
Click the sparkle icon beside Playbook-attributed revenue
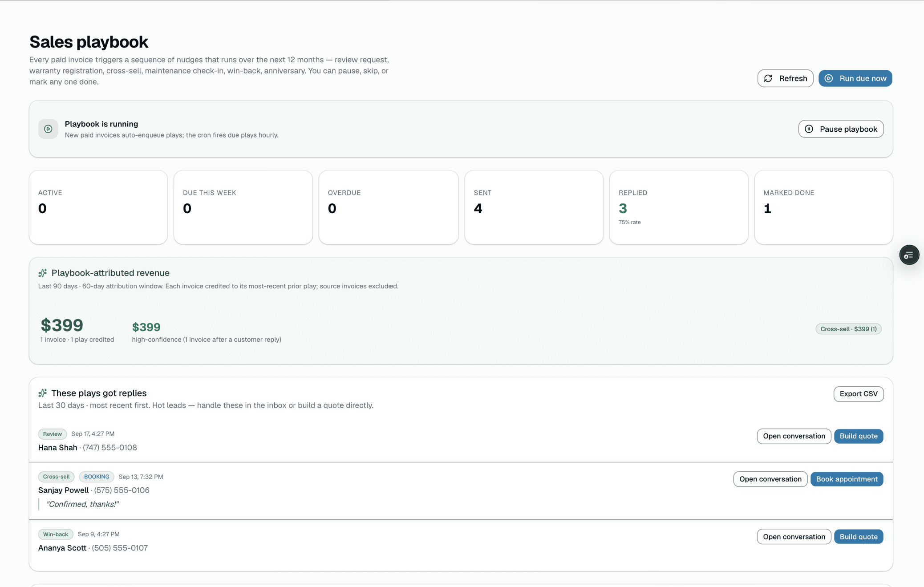click(x=43, y=273)
